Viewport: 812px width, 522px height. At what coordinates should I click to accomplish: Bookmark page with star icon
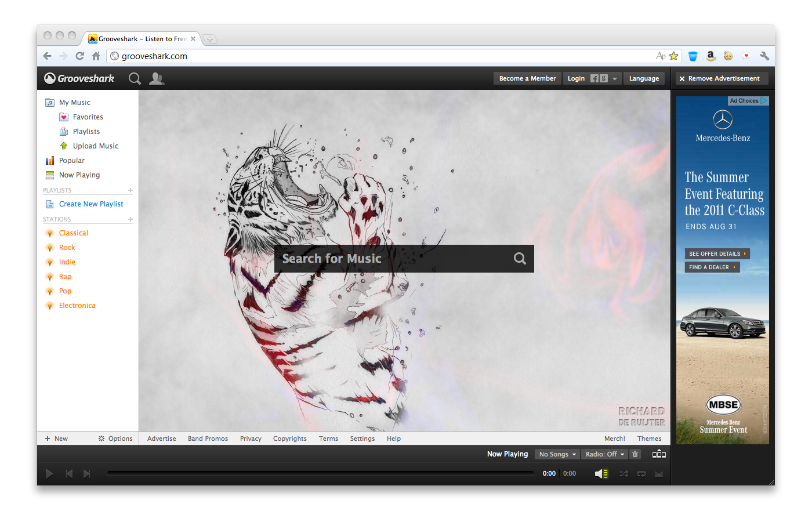coord(673,56)
